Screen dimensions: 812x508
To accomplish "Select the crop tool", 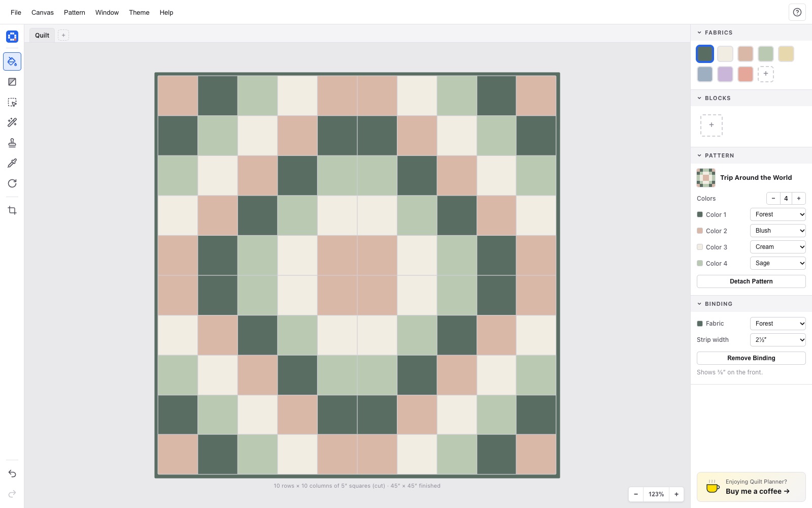I will pos(12,210).
